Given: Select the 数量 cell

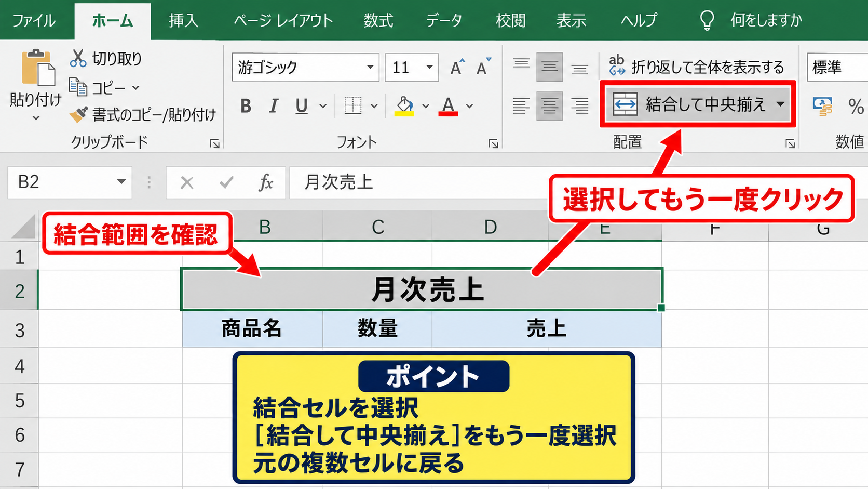Looking at the screenshot, I should point(377,329).
